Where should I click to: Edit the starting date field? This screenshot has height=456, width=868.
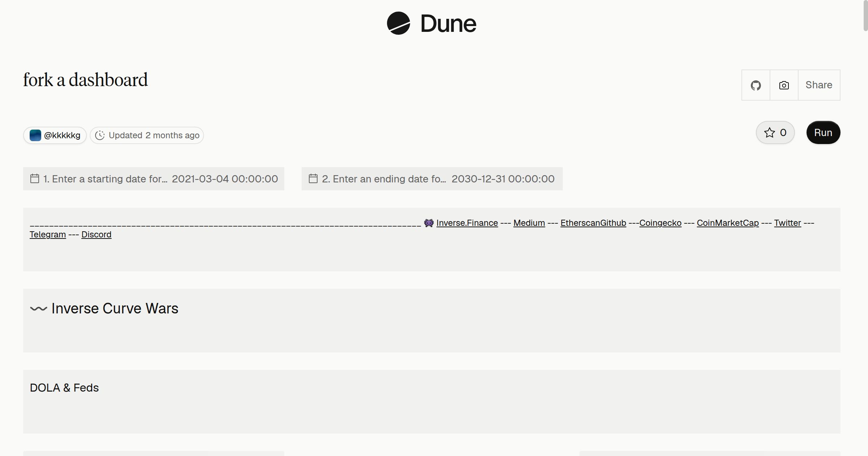coord(154,179)
